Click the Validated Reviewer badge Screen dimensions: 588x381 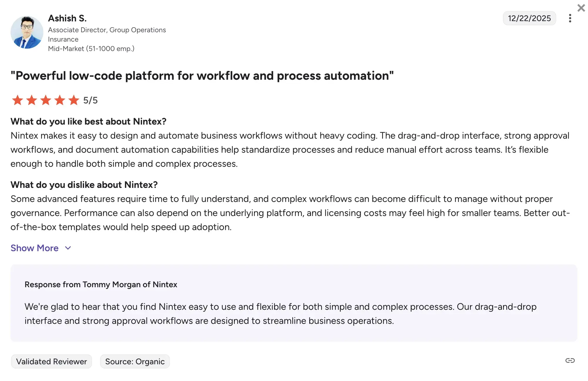tap(51, 361)
